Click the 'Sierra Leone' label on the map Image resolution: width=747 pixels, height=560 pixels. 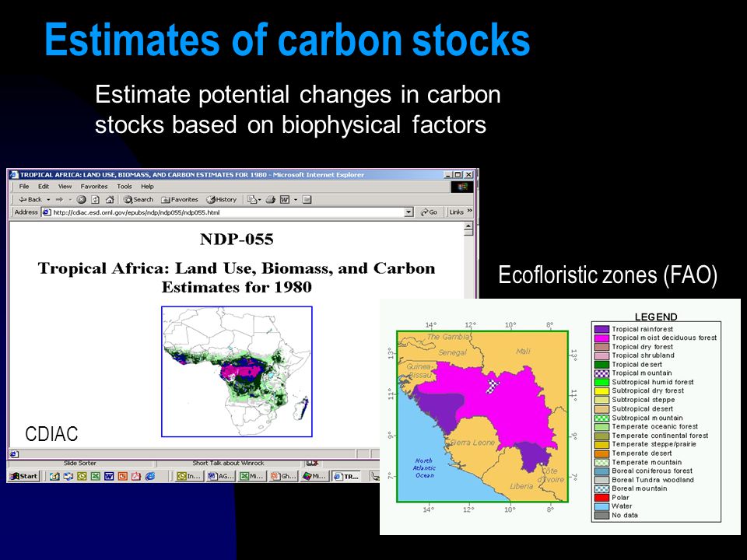click(x=473, y=443)
